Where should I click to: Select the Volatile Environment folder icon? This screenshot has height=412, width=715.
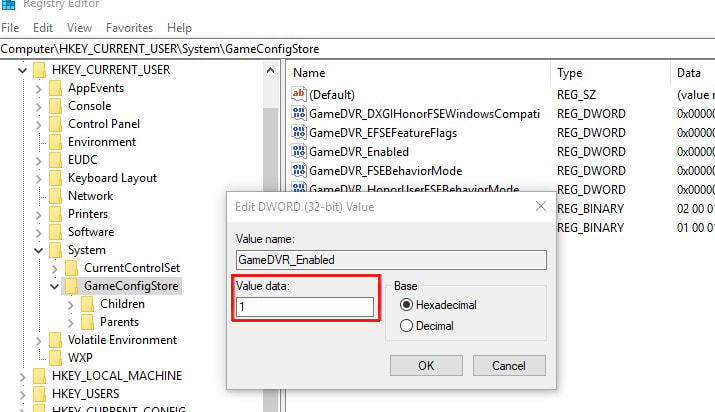coord(55,340)
